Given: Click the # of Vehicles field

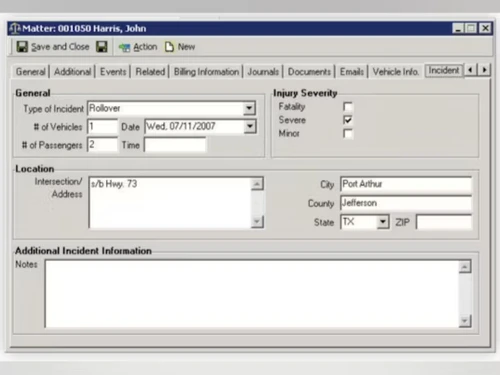Looking at the screenshot, I should [x=102, y=127].
